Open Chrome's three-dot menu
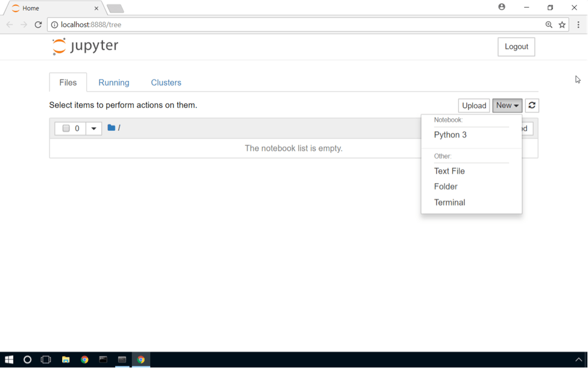588x368 pixels. [578, 25]
